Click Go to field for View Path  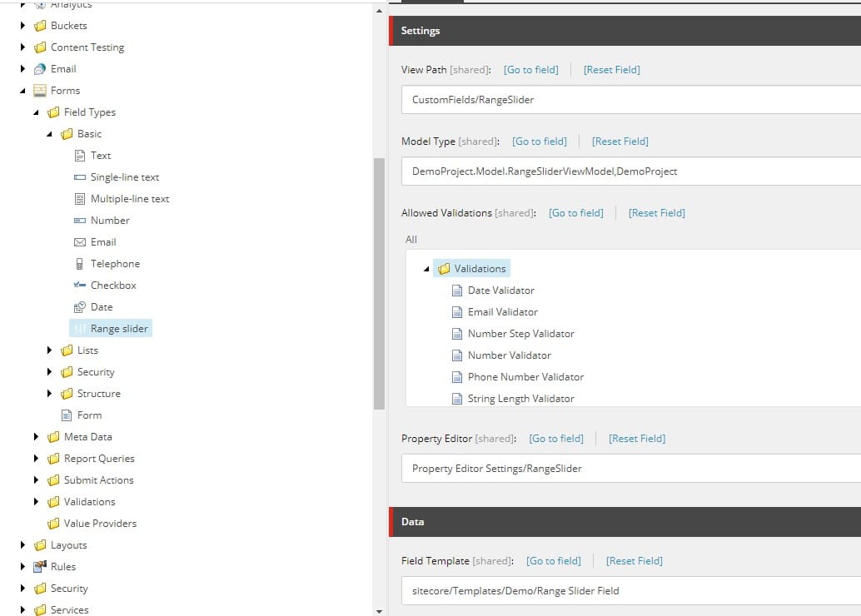[x=530, y=70]
